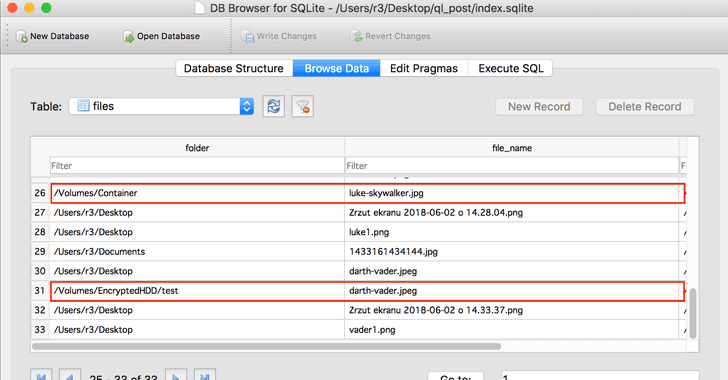Click the horizontal scrollbar below the table
The height and width of the screenshot is (380, 728).
(x=266, y=346)
